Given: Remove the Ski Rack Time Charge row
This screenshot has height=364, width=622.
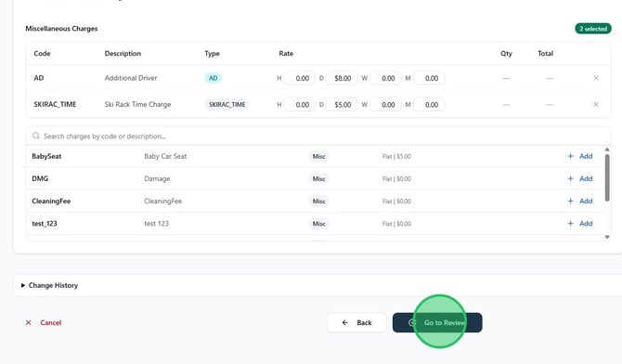Looking at the screenshot, I should point(595,104).
